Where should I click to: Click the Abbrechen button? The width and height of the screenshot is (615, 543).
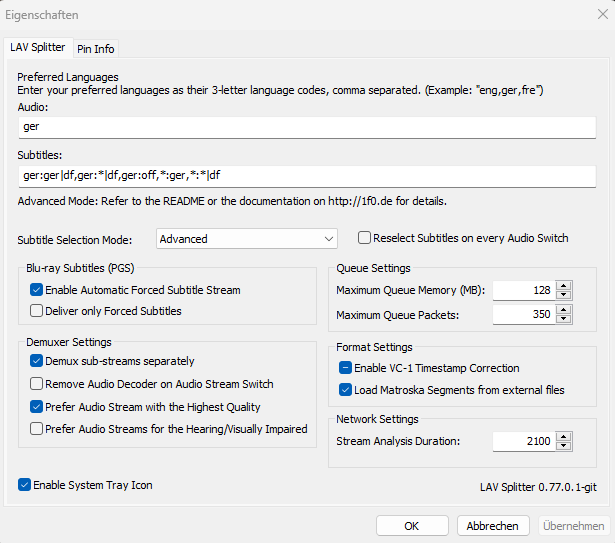tap(493, 525)
